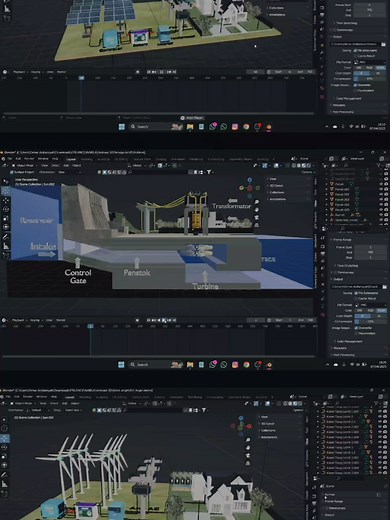
Task: Click Frame Start field in middle window
Action: point(370,247)
